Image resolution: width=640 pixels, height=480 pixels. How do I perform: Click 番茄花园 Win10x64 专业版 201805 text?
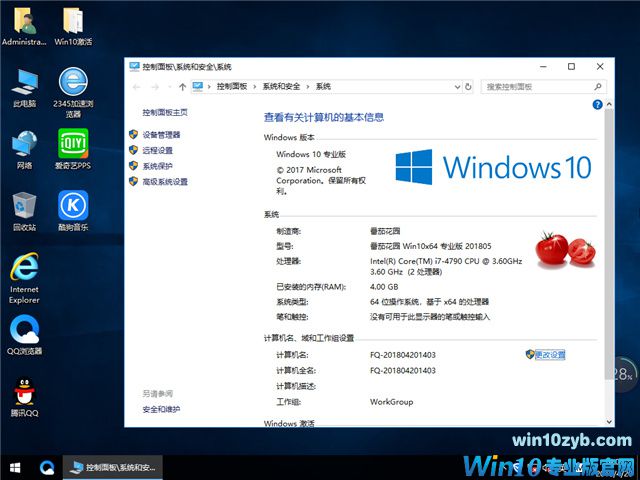pyautogui.click(x=431, y=246)
